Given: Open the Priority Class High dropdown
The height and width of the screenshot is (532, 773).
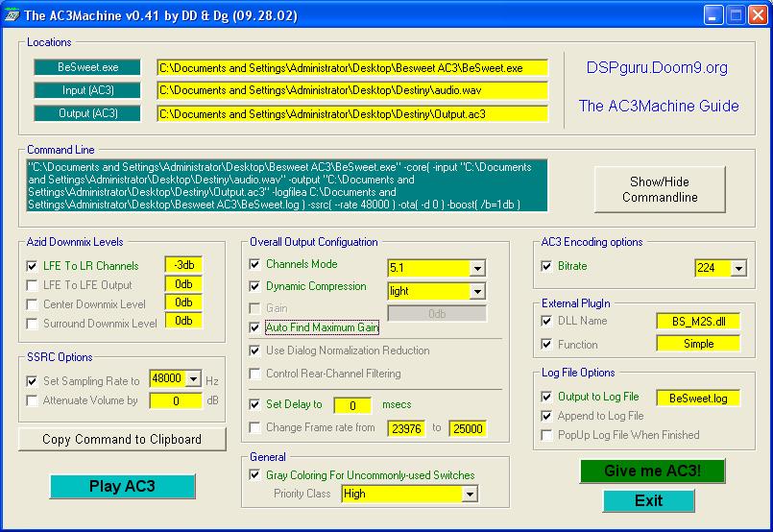Looking at the screenshot, I should (x=470, y=494).
